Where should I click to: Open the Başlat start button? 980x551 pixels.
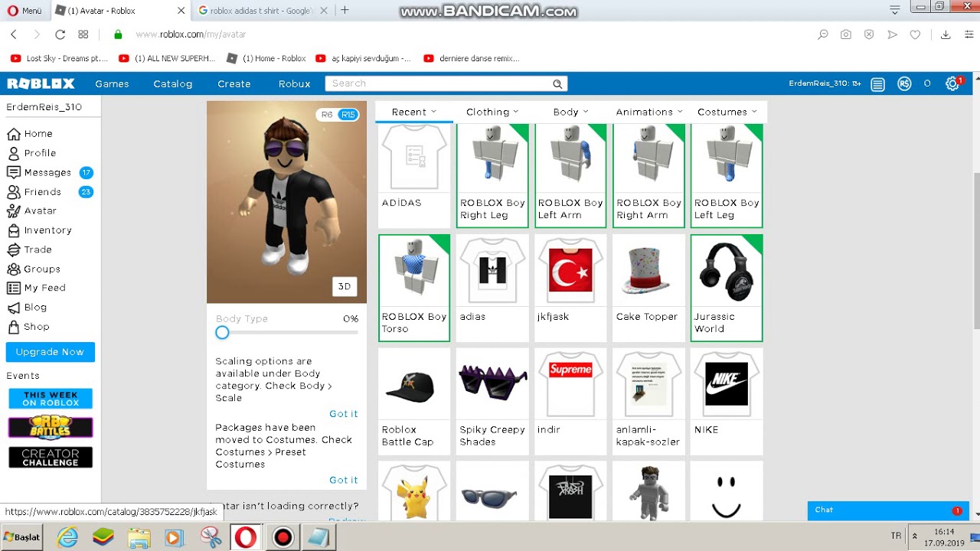click(x=21, y=537)
